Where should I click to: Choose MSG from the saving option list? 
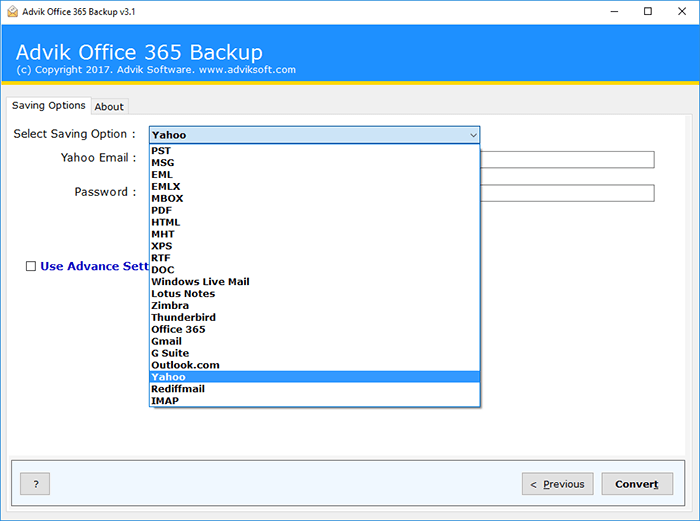(x=315, y=163)
